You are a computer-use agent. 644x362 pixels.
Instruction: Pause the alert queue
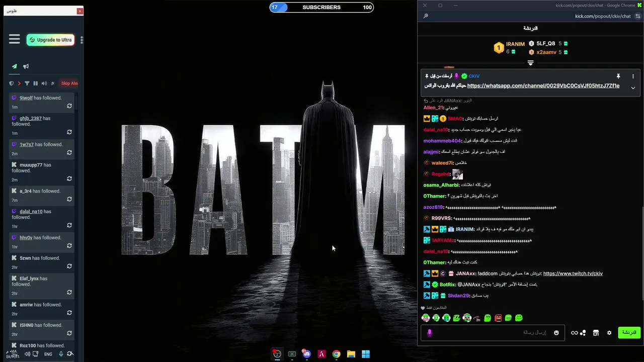click(x=35, y=83)
